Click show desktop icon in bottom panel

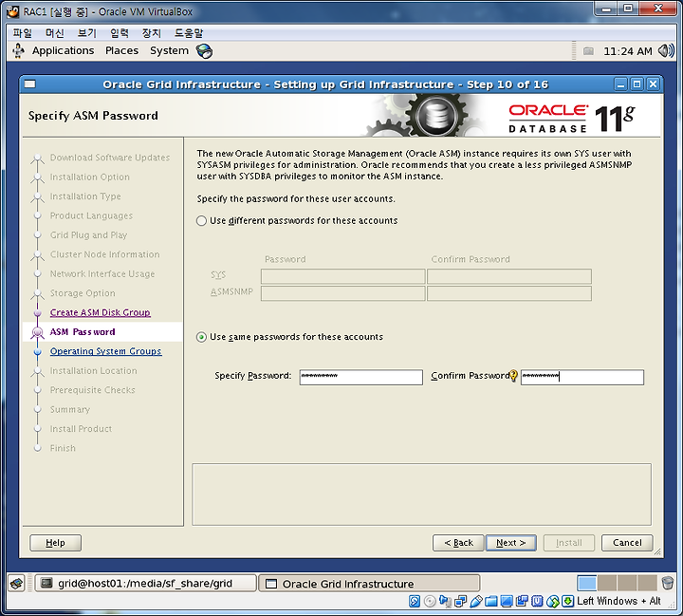[17, 584]
